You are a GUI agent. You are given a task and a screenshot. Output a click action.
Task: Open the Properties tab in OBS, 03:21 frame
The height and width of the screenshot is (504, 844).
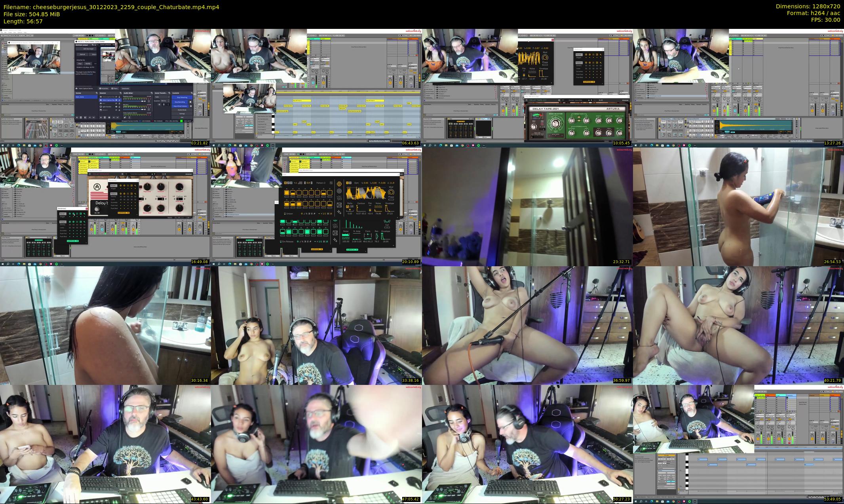tap(104, 89)
